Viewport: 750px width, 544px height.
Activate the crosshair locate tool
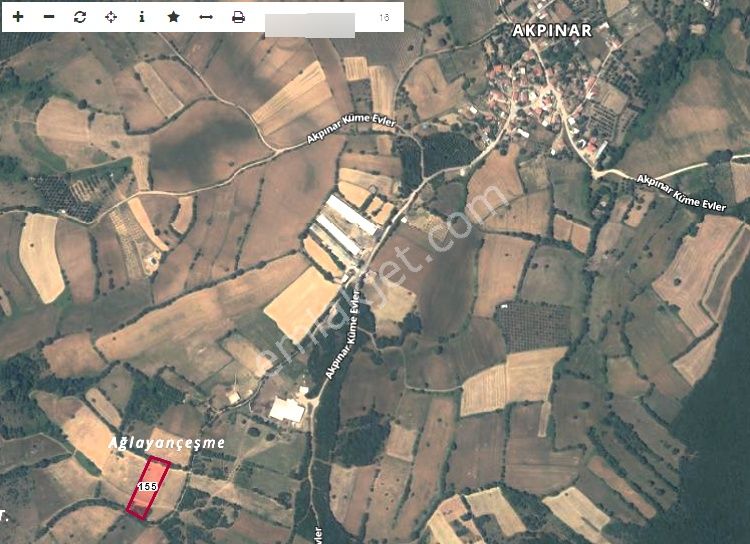click(111, 17)
